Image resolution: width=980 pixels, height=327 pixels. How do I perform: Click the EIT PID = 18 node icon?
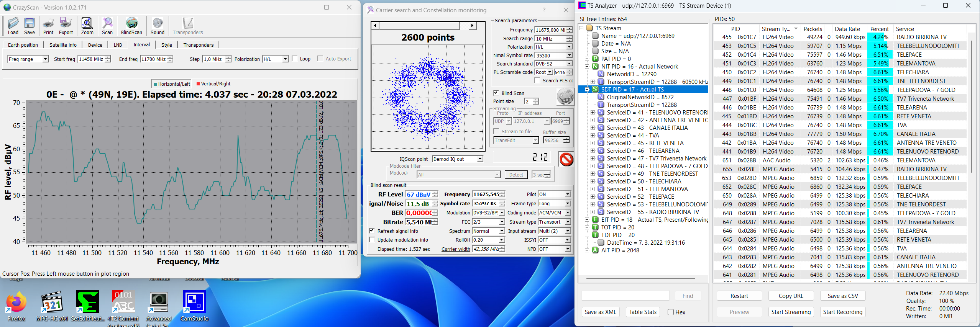(x=595, y=220)
